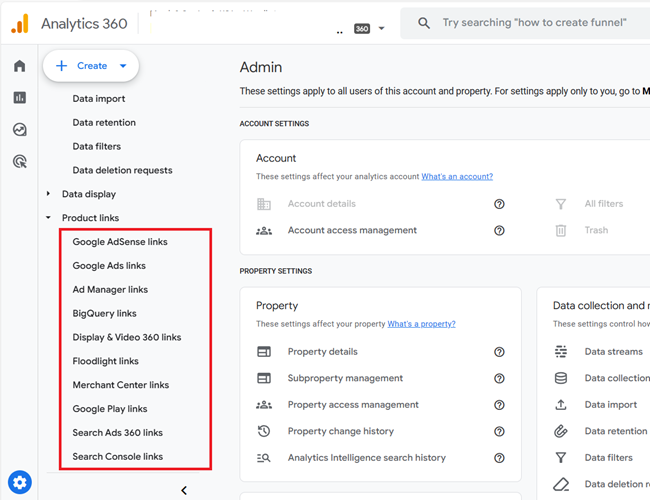Open help for Subproperty management
Viewport: 650px width, 500px height.
pos(499,379)
